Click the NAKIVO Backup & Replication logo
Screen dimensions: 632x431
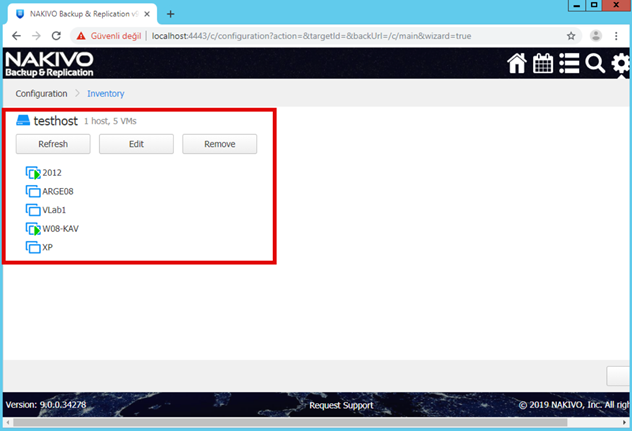click(49, 64)
